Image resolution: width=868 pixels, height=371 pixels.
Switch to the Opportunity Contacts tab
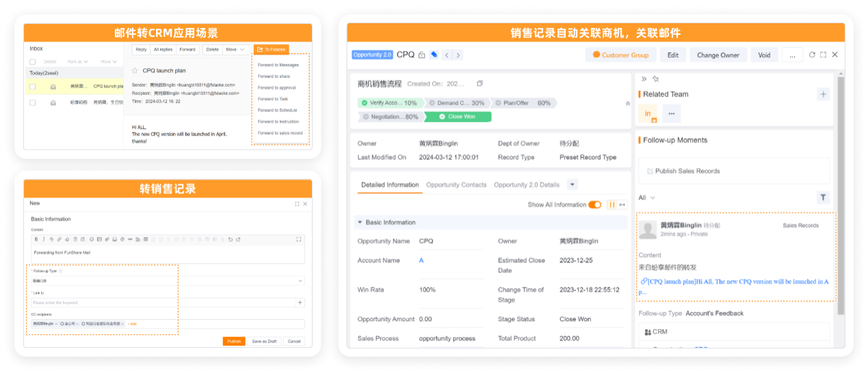[x=456, y=184]
